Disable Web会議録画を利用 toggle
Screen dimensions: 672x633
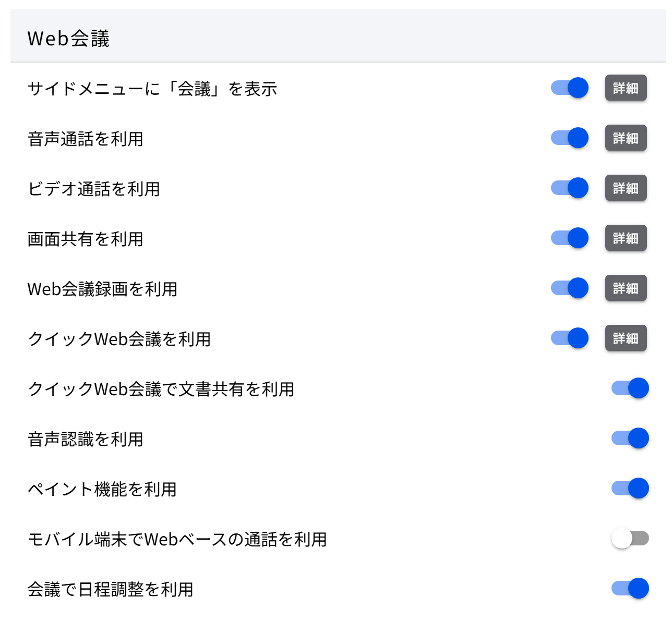pyautogui.click(x=570, y=288)
